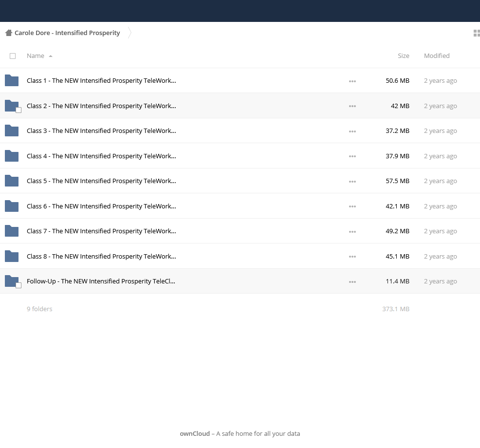Sort the list by the Size column

click(404, 56)
